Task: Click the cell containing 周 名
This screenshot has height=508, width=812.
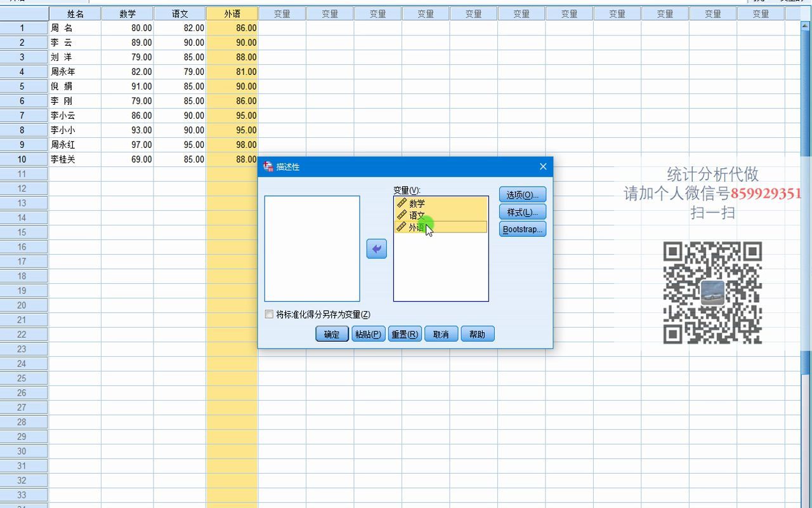Action: pyautogui.click(x=75, y=28)
